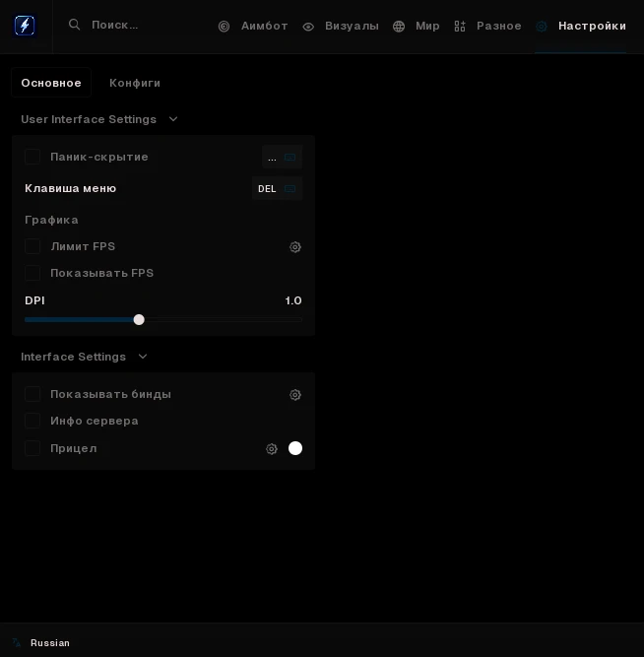Screen dimensions: 644x657
Task: Open the Russian language selector
Action: (50, 643)
